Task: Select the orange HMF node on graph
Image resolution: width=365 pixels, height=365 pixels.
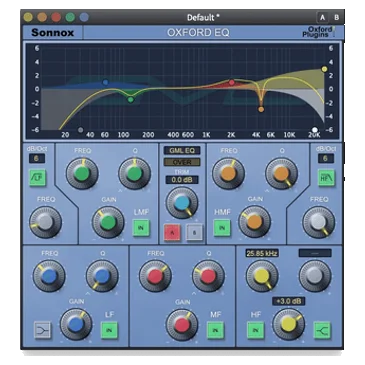Action: point(261,109)
